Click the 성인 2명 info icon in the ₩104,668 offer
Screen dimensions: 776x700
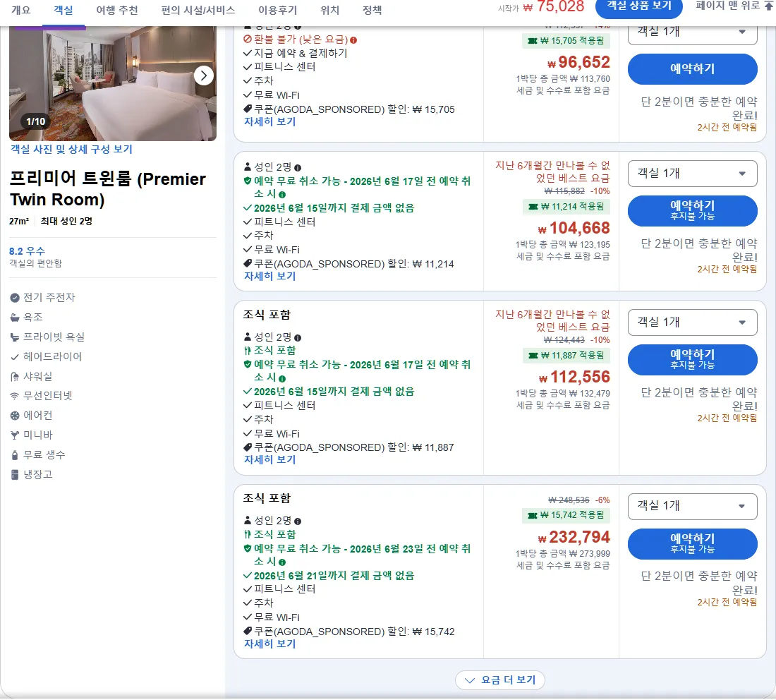[298, 168]
